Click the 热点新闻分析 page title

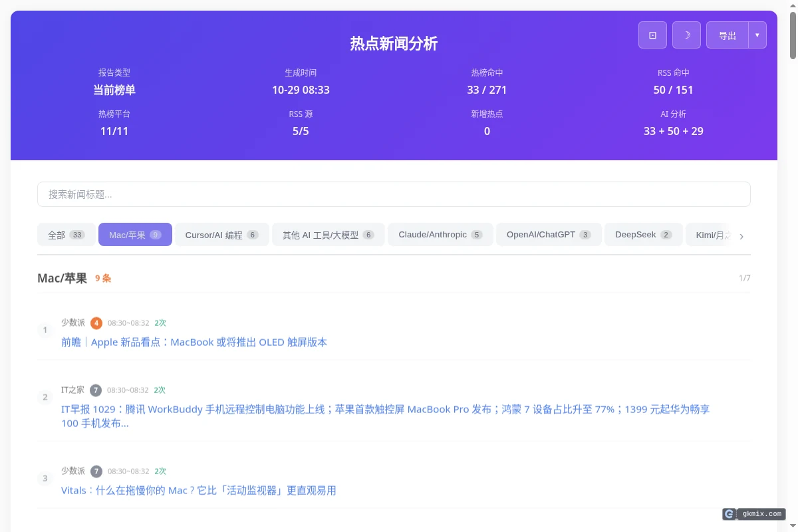[x=394, y=43]
